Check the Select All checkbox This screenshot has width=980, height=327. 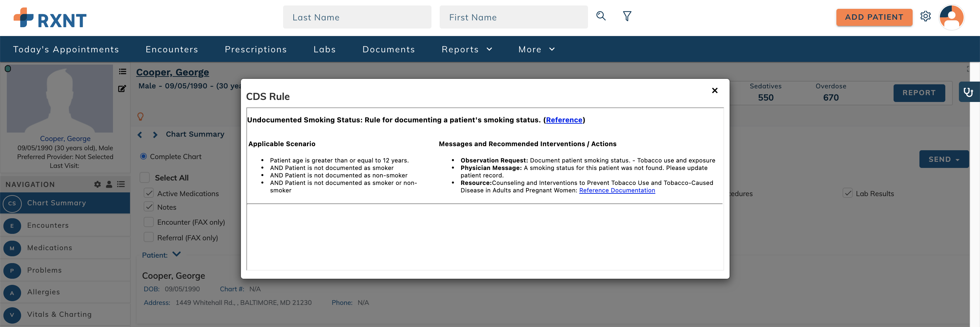point(145,177)
